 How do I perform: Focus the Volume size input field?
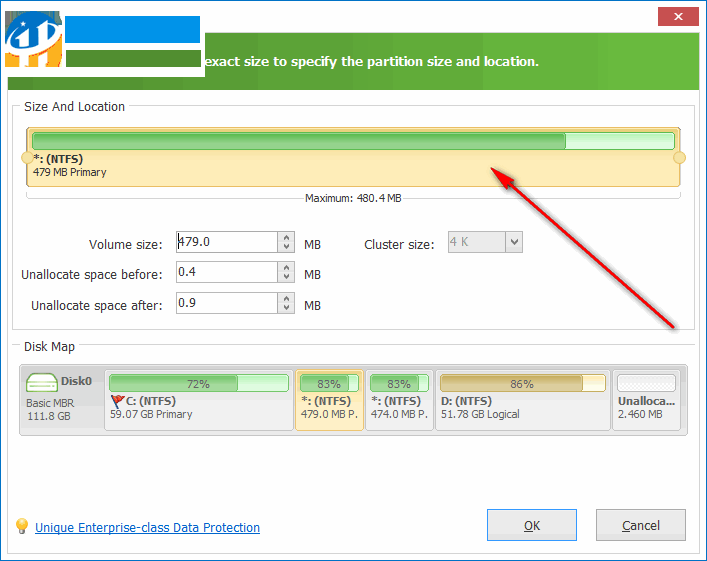point(227,242)
